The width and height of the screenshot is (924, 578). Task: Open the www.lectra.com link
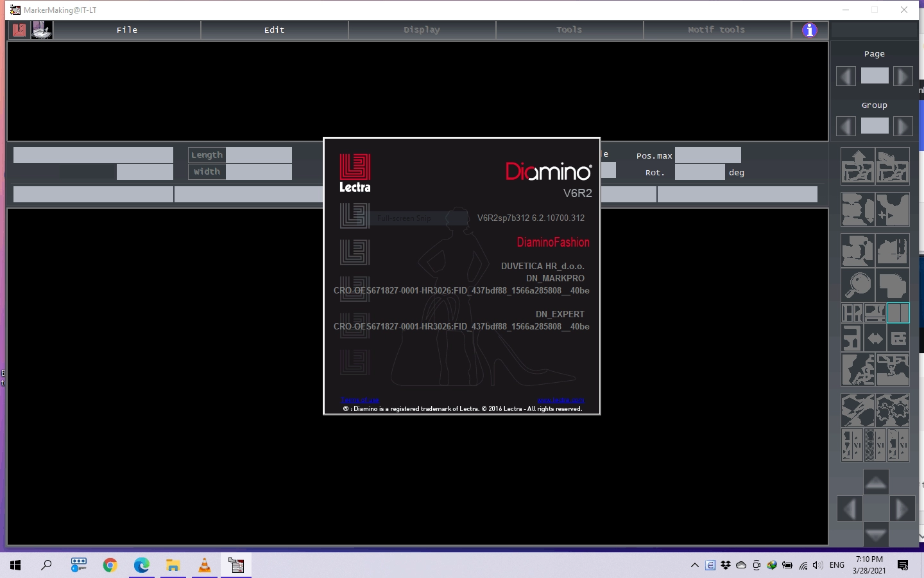pyautogui.click(x=561, y=400)
